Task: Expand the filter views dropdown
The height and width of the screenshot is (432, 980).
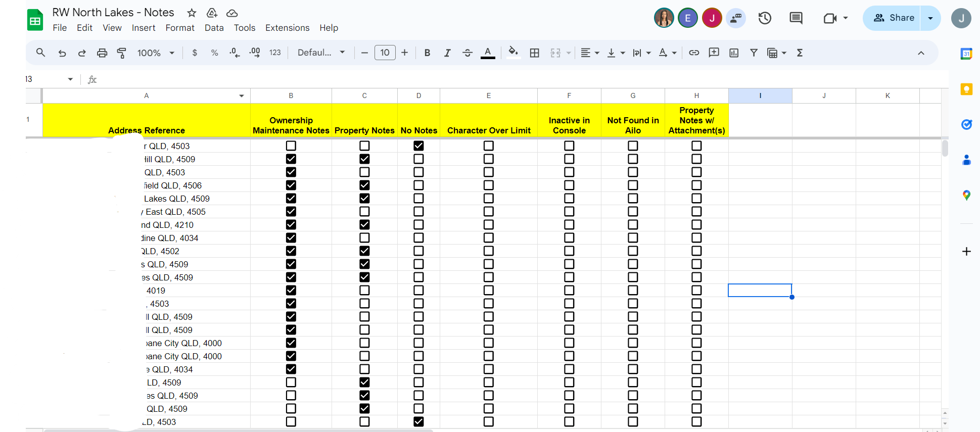Action: click(x=784, y=53)
